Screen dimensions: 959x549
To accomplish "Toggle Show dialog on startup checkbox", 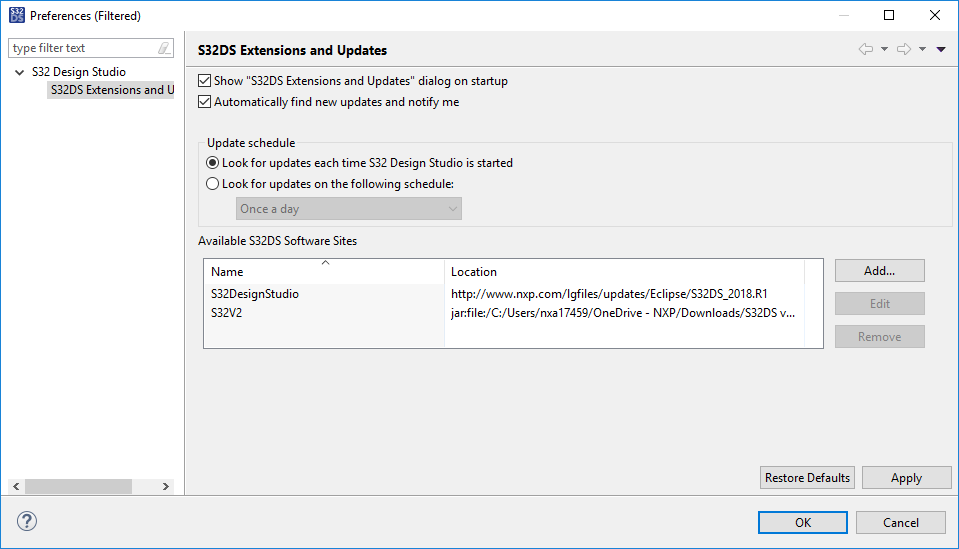I will coord(206,81).
